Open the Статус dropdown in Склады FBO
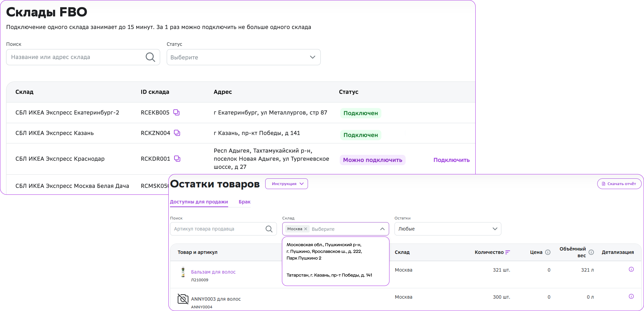Image resolution: width=644 pixels, height=311 pixels. coord(244,57)
